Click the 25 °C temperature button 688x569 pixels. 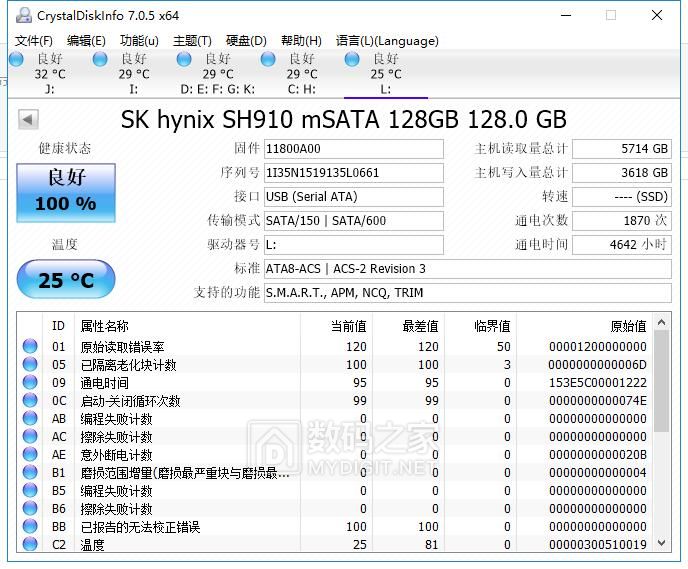66,279
